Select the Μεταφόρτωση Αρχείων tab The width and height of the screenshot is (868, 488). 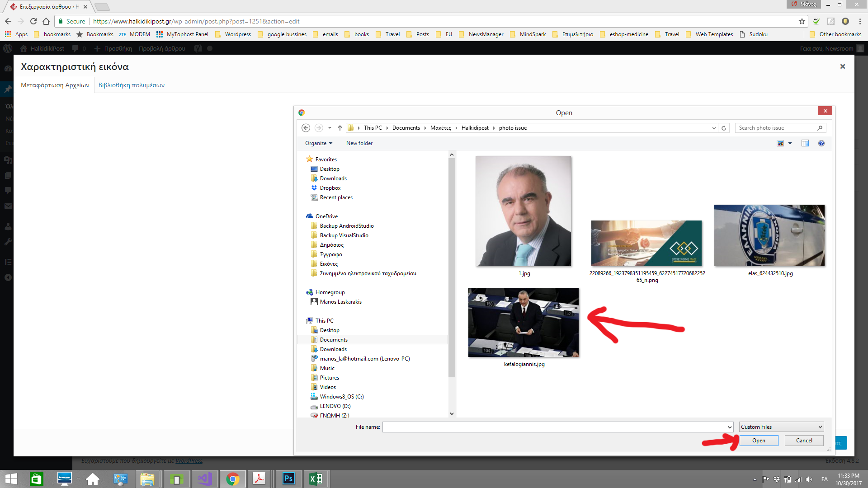click(55, 85)
